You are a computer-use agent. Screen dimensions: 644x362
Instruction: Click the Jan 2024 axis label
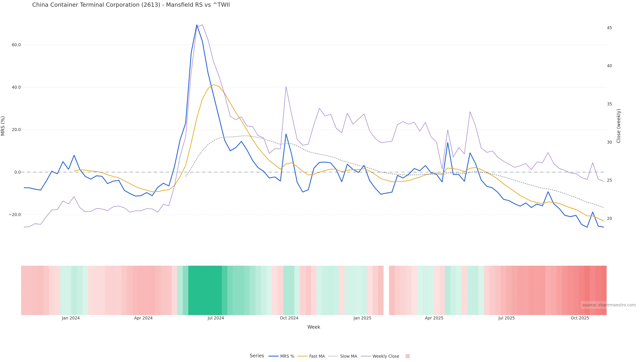(x=71, y=318)
